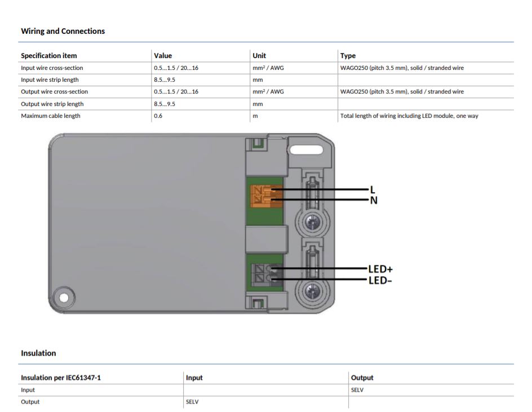Select the 'Input' row label in the insulation table

[x=28, y=390]
